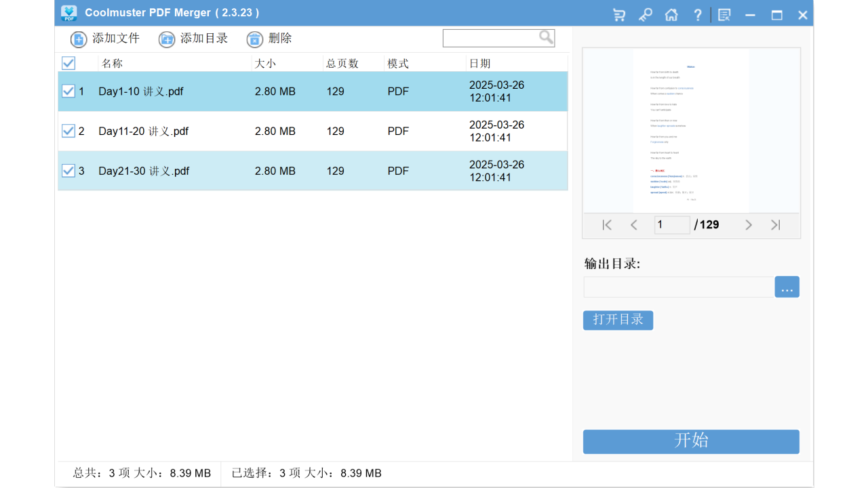Click the key registration icon
The image size is (868, 488).
(645, 14)
